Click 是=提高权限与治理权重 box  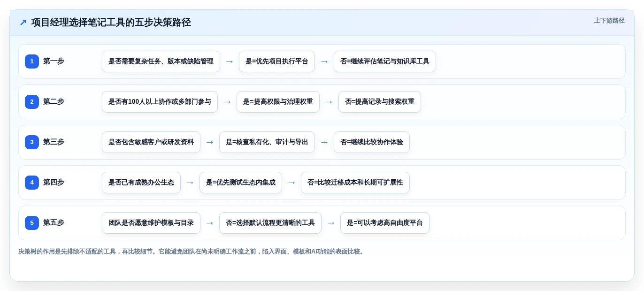pos(278,102)
